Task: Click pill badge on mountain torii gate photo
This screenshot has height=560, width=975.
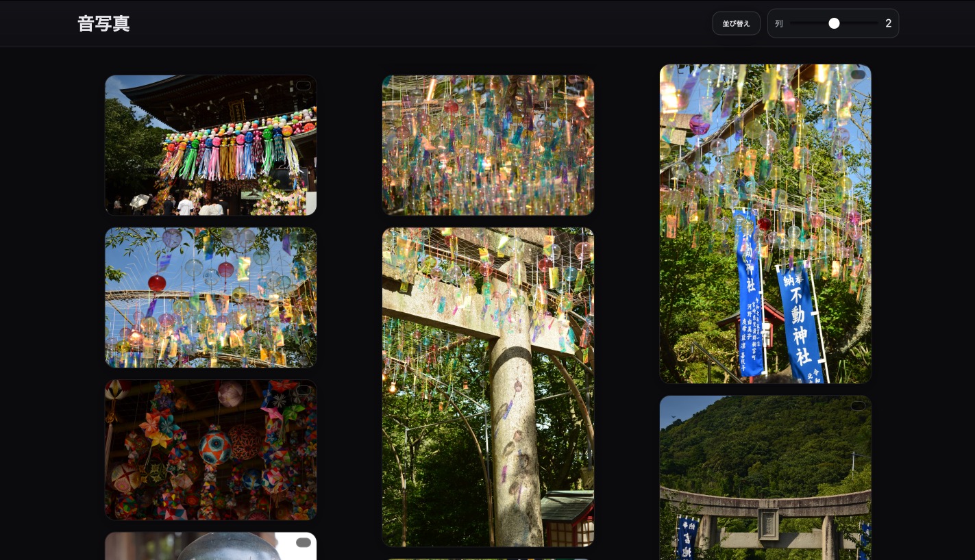Action: point(858,406)
